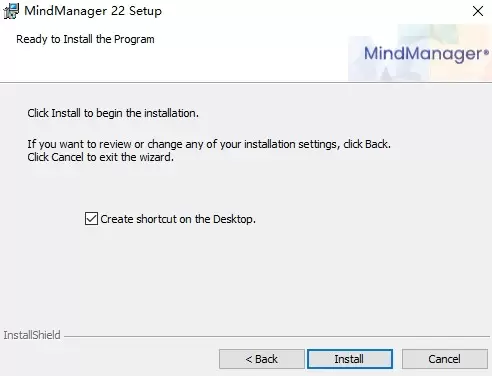Click the InstallShield label

[32, 335]
